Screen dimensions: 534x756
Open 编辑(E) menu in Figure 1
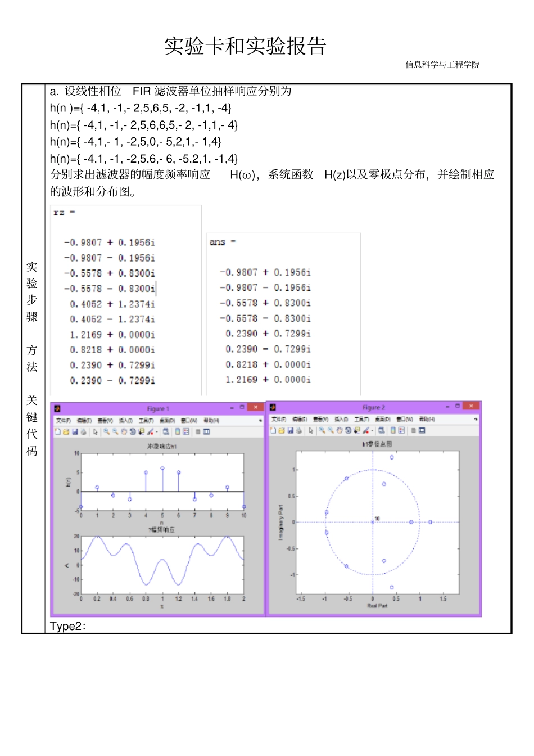[x=84, y=421]
